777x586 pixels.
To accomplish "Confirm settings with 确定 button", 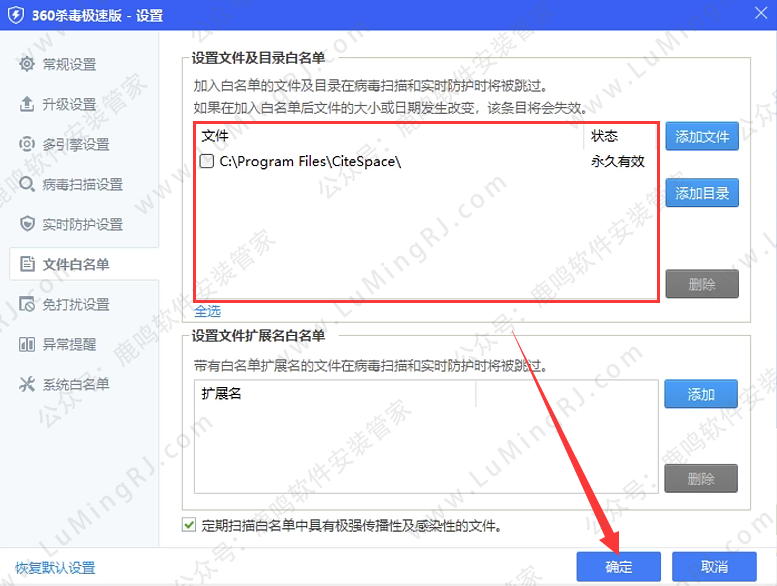I will click(x=618, y=566).
